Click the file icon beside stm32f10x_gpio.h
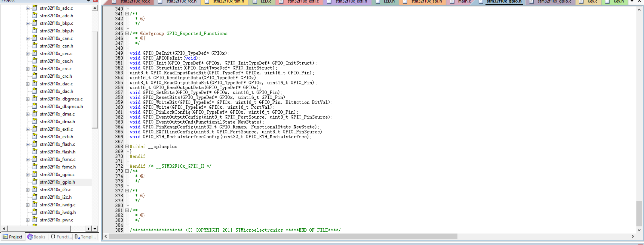This screenshot has width=644, height=245. coord(35,182)
